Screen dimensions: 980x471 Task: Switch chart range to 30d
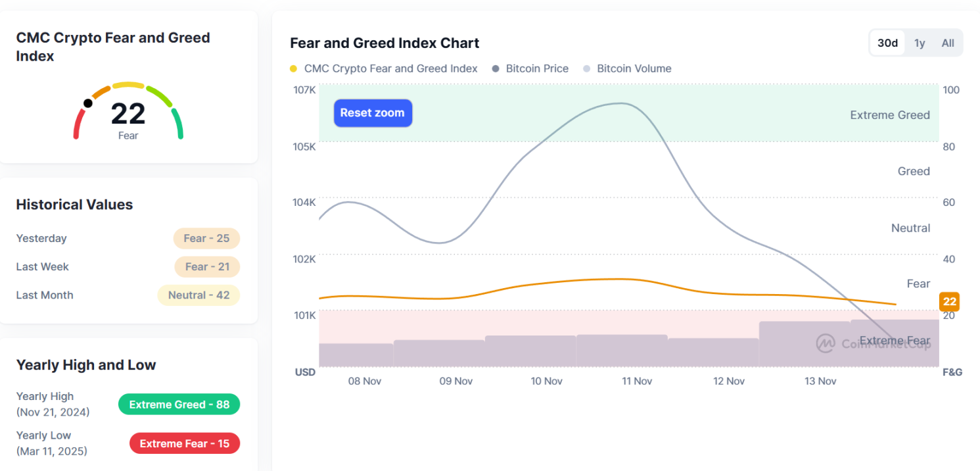point(887,43)
